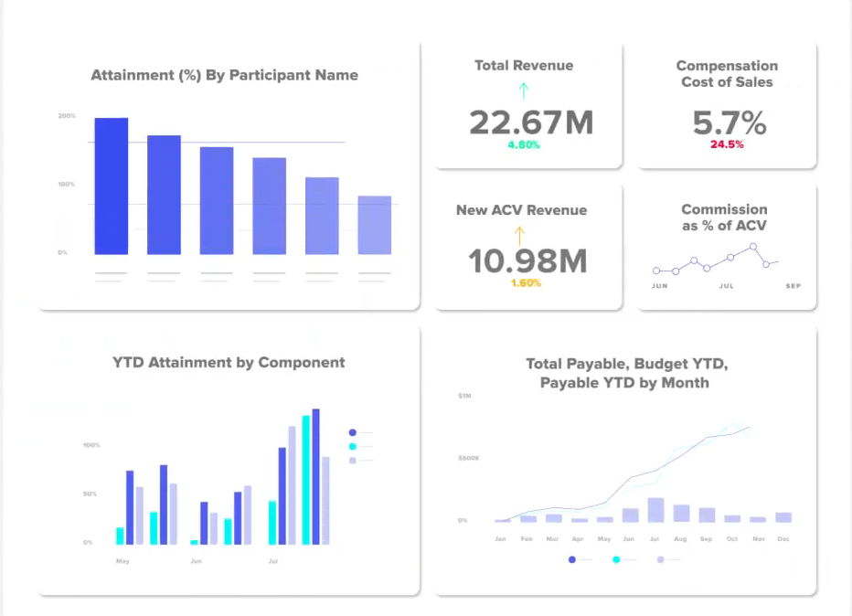The width and height of the screenshot is (852, 616).
Task: Select the shortest bar in Attainment By Participant chart
Action: pos(375,225)
